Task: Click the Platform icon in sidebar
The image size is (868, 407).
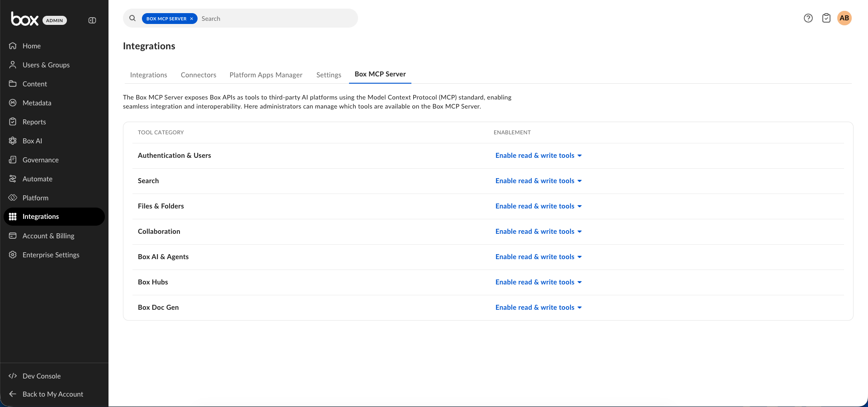Action: point(13,198)
